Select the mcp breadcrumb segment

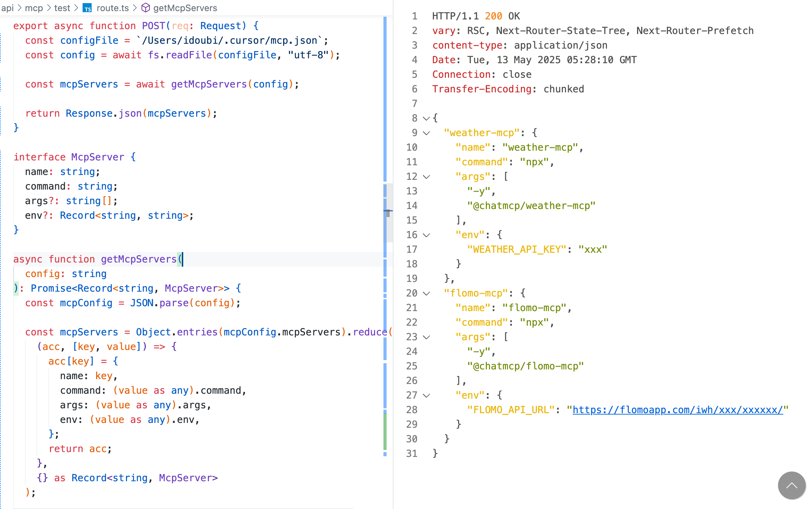click(x=34, y=8)
